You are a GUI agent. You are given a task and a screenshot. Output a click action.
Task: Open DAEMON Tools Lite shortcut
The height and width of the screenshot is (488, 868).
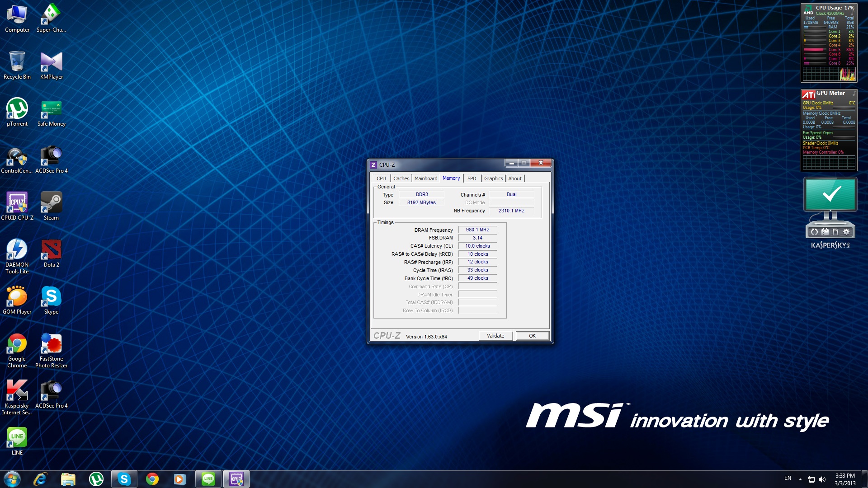pos(17,250)
